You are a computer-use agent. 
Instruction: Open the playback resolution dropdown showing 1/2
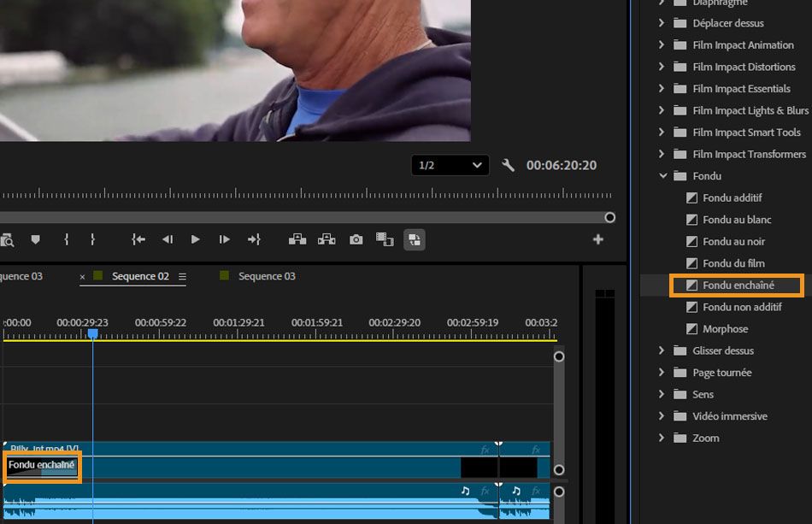click(450, 164)
